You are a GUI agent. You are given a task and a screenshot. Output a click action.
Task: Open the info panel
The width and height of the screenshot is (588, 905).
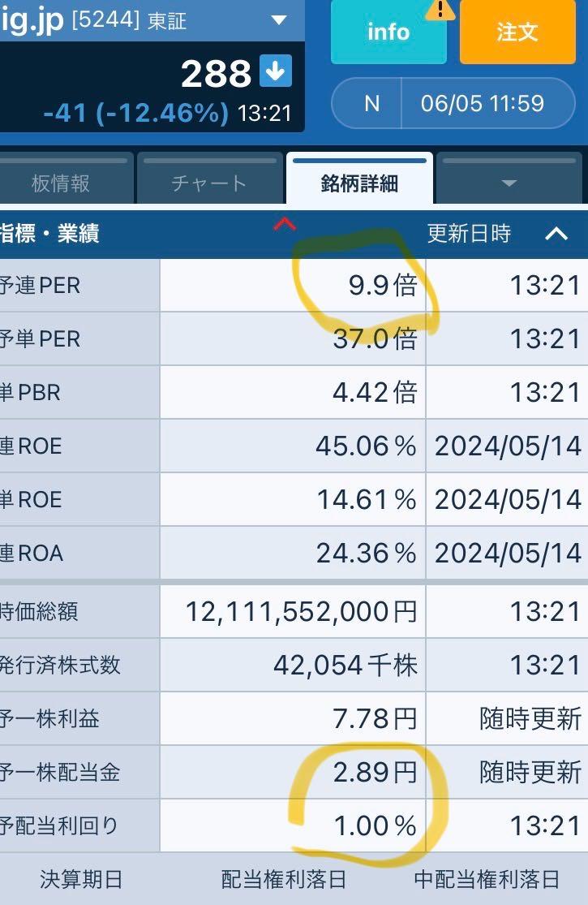click(x=388, y=32)
